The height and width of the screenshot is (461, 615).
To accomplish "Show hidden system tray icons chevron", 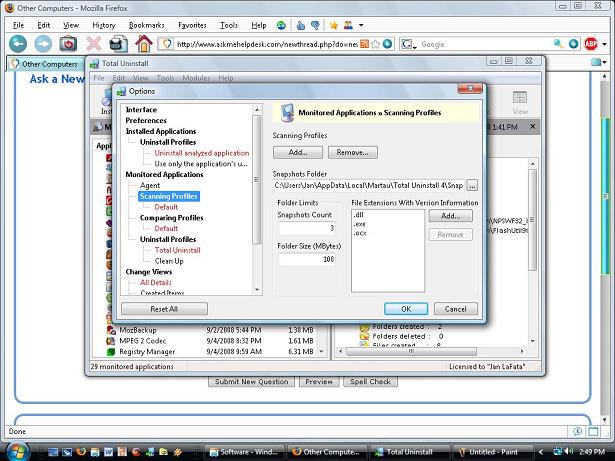I will [542, 452].
